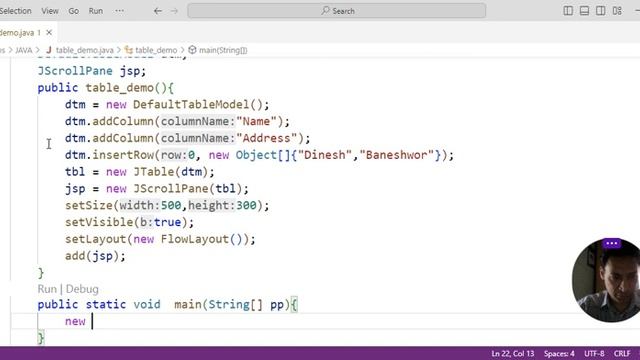
Task: Change encoding via UTF-8 status item
Action: coord(594,353)
